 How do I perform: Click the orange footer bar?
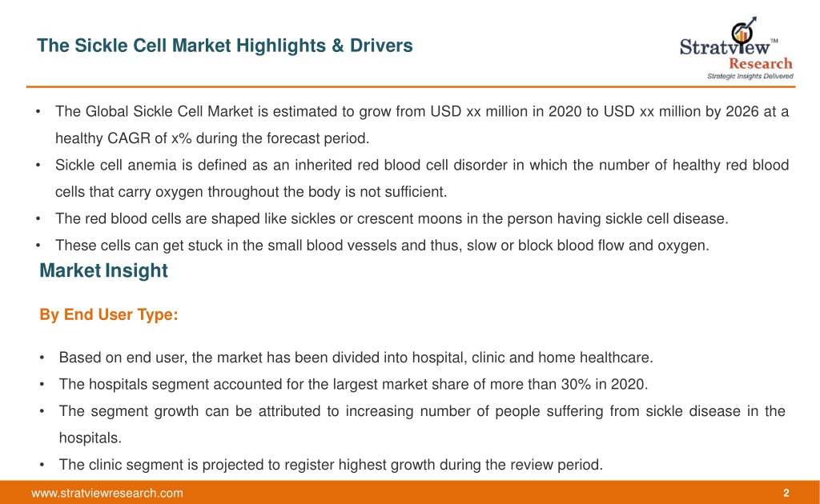point(410,493)
